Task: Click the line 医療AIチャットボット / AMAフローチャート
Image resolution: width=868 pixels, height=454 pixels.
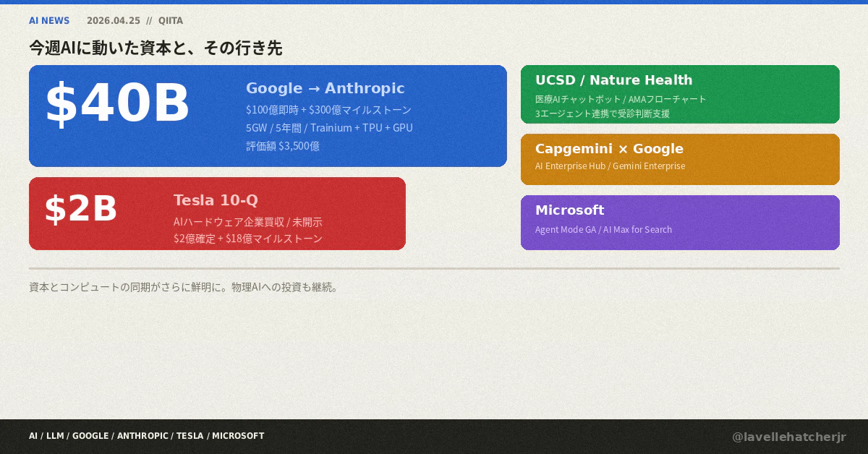Action: pyautogui.click(x=621, y=99)
